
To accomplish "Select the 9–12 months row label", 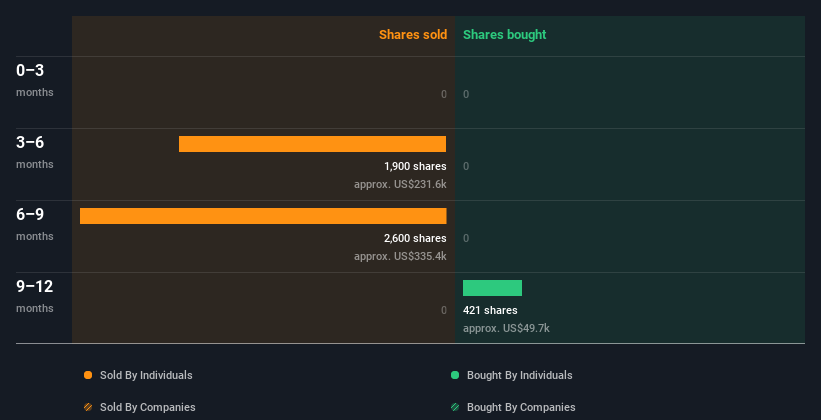I will [x=35, y=296].
